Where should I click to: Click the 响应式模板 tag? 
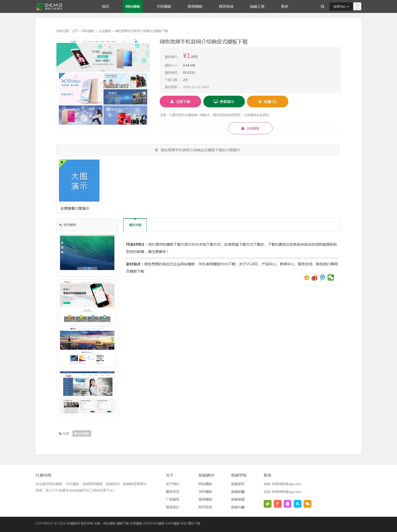[82, 433]
